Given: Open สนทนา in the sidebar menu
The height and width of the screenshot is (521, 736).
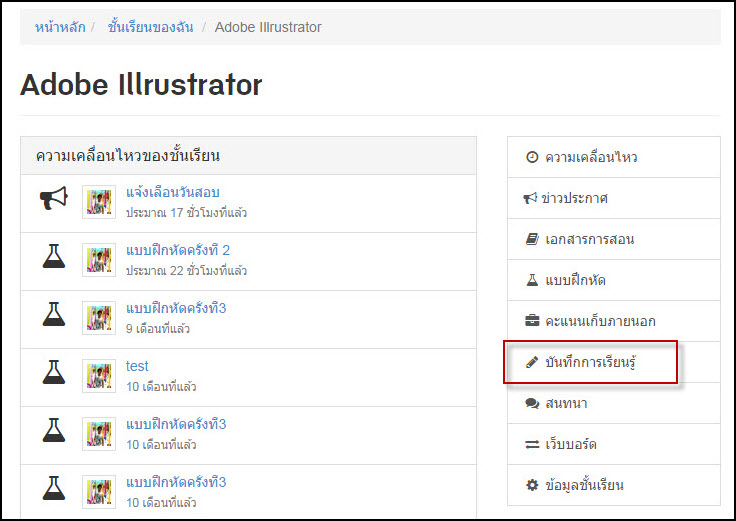Looking at the screenshot, I should 614,403.
